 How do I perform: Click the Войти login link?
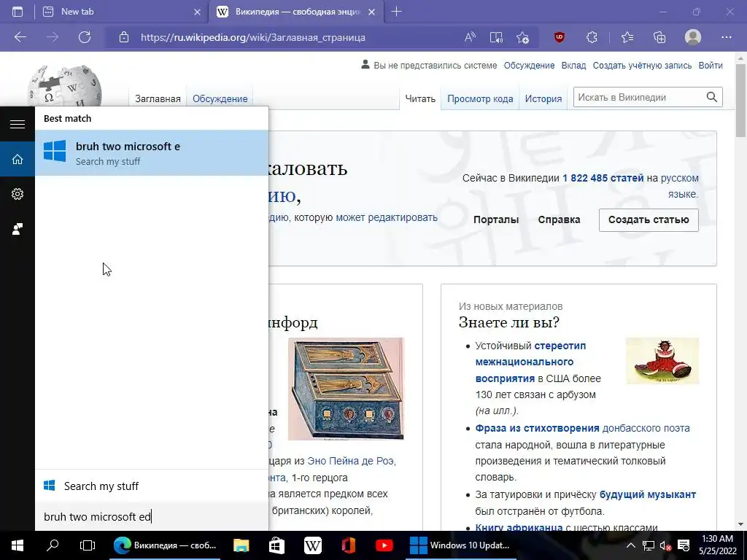711,65
